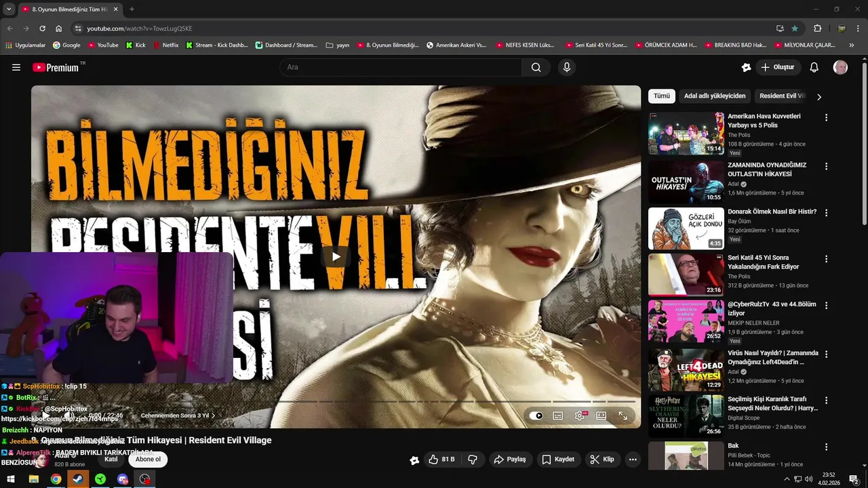Open the Left4Dead Hikayesi video thumbnail

686,370
